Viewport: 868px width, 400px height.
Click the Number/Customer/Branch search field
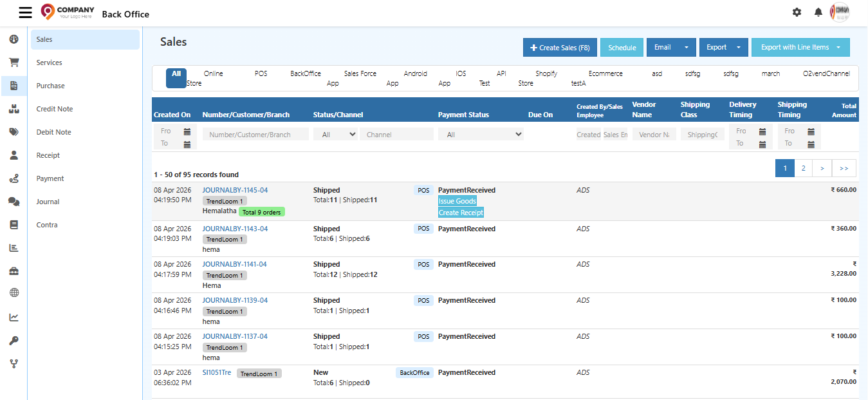[x=255, y=134]
